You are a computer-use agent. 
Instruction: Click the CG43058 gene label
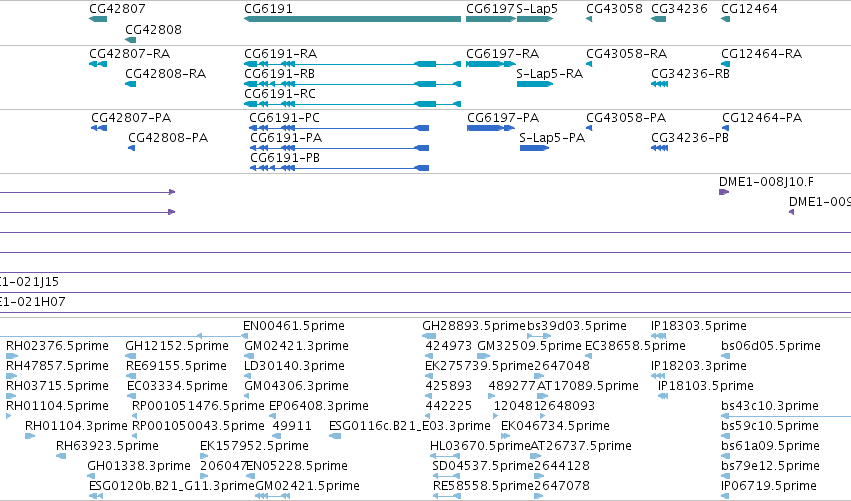614,9
